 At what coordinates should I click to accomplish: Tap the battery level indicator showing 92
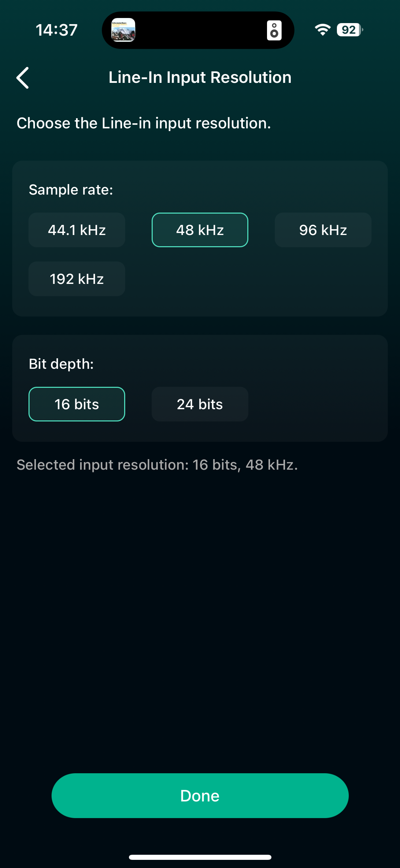(349, 30)
